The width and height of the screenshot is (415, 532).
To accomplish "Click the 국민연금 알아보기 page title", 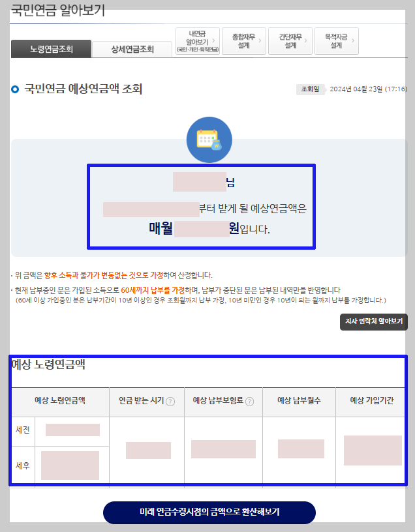I will 57,10.
